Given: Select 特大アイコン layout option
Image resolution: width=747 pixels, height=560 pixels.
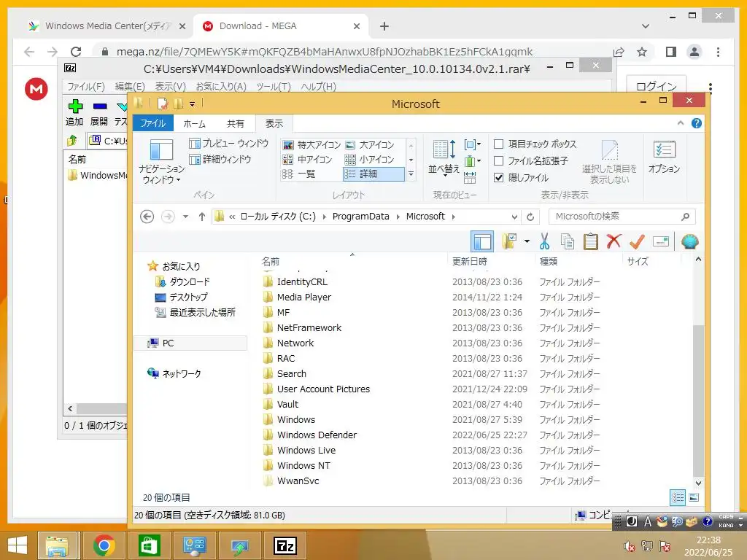Looking at the screenshot, I should tap(311, 145).
